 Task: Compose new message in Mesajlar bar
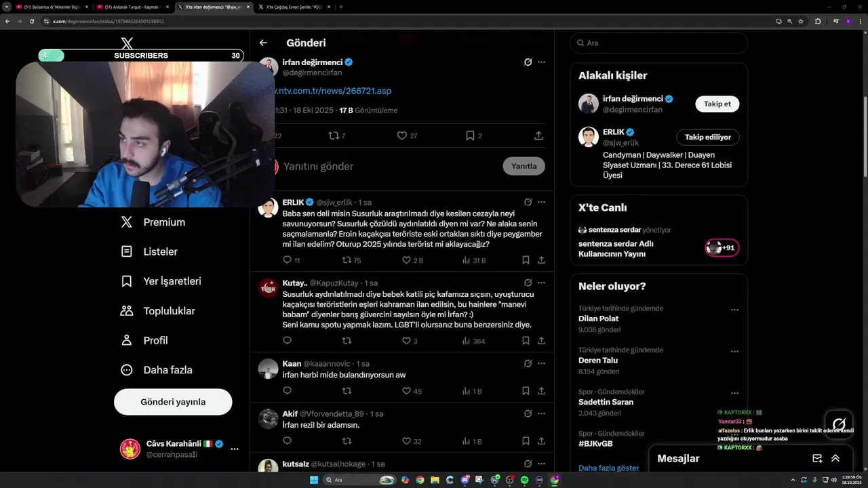pyautogui.click(x=817, y=458)
